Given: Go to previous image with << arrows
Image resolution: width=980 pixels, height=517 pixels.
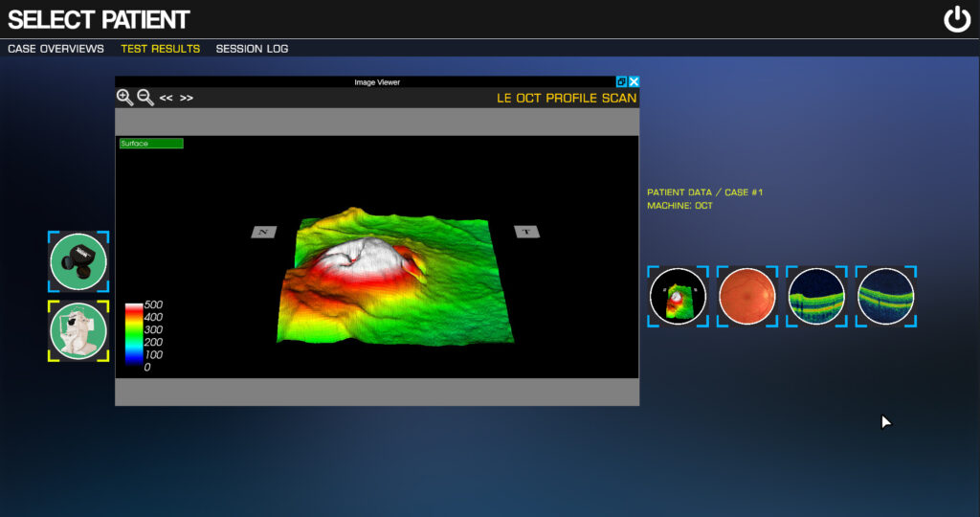Looking at the screenshot, I should [x=166, y=98].
